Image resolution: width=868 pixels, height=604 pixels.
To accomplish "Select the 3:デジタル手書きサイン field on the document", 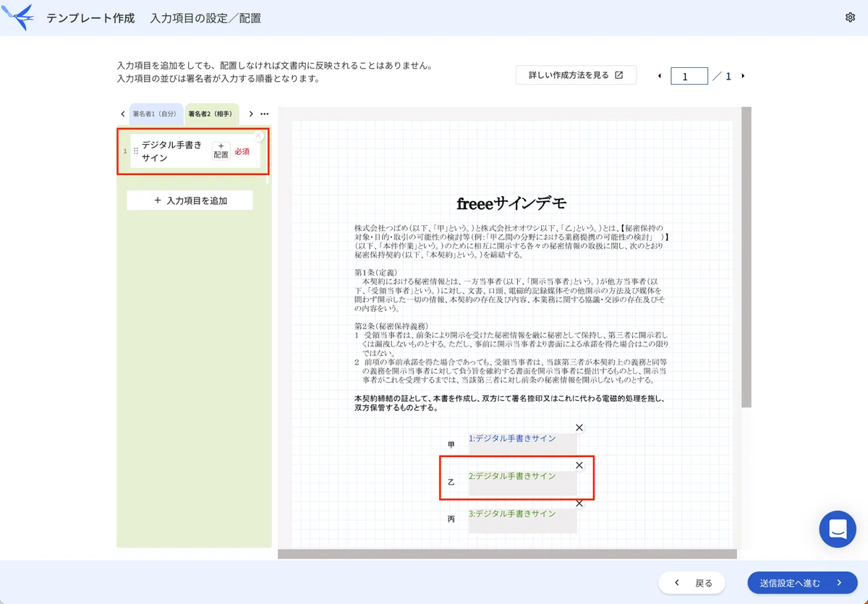I will click(522, 520).
